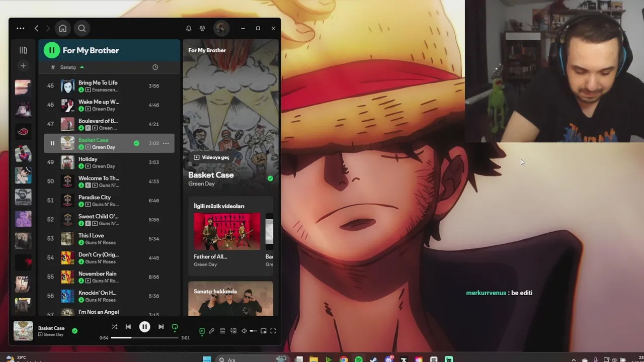Open the play queue
Screen dimensions: 644x362
(x=222, y=331)
